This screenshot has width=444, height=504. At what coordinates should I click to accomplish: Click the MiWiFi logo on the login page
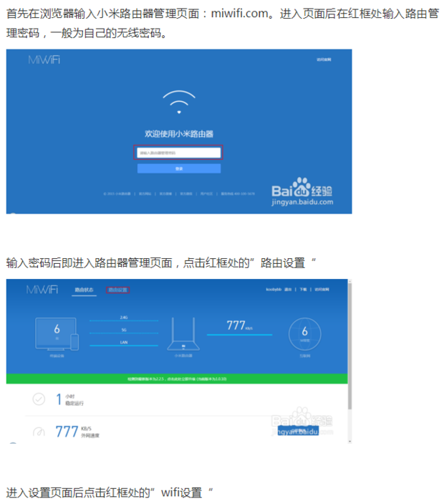(x=44, y=60)
